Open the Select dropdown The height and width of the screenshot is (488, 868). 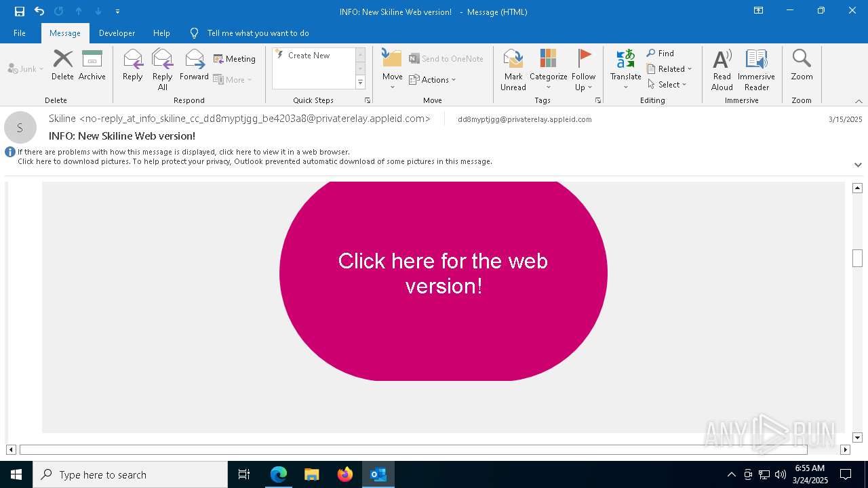pos(667,85)
